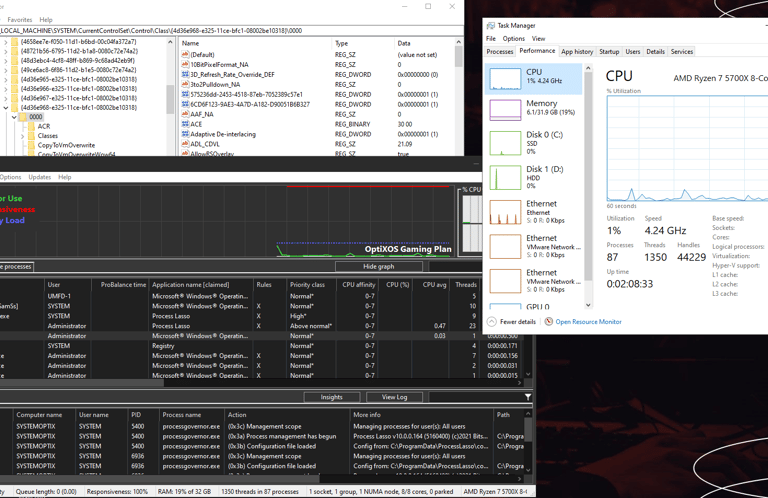Open the Updates menu in Process Lasso

[40, 177]
